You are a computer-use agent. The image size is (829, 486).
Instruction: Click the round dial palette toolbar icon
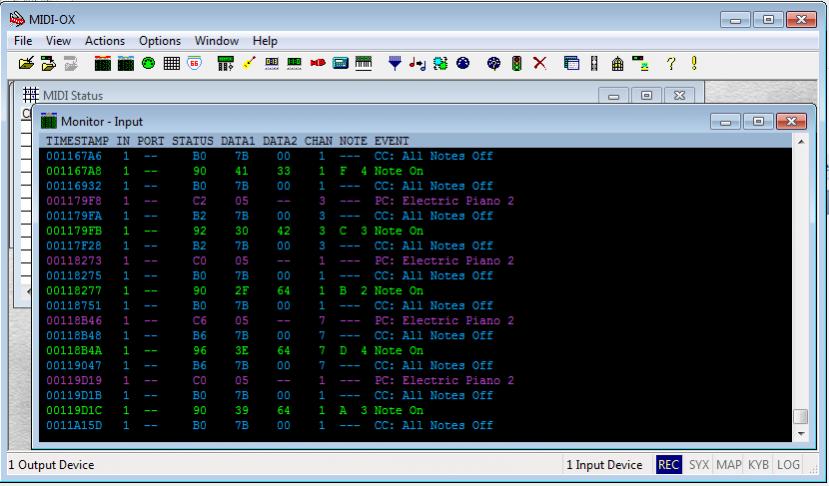tap(494, 63)
